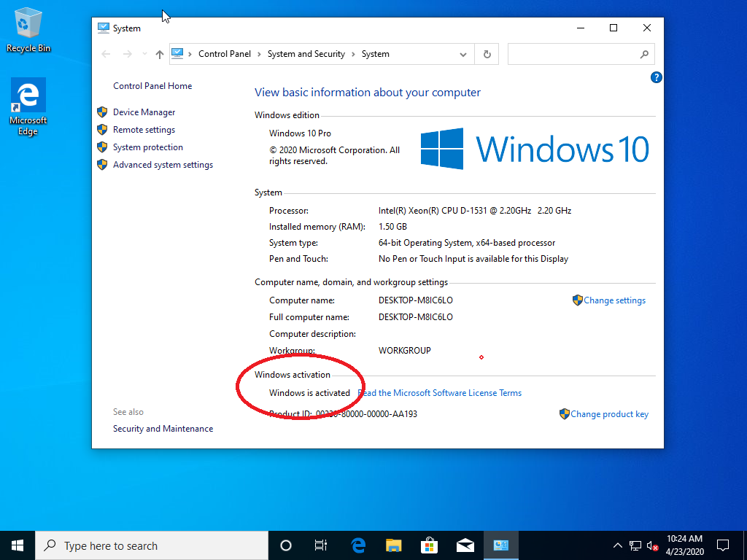Expand the address bar history dropdown
Image resolution: width=747 pixels, height=560 pixels.
pyautogui.click(x=463, y=54)
